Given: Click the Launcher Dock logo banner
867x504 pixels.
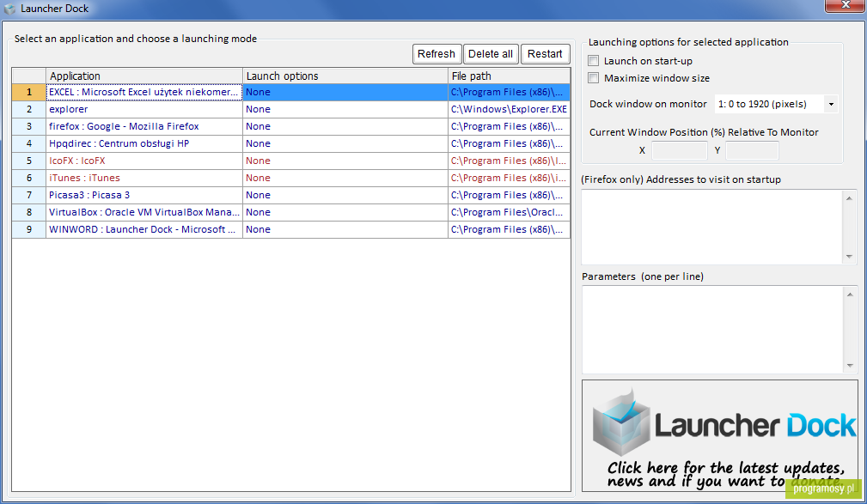Looking at the screenshot, I should tap(720, 435).
